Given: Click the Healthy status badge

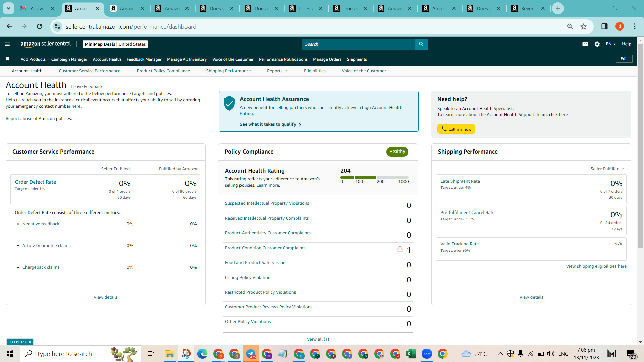Looking at the screenshot, I should click(397, 152).
